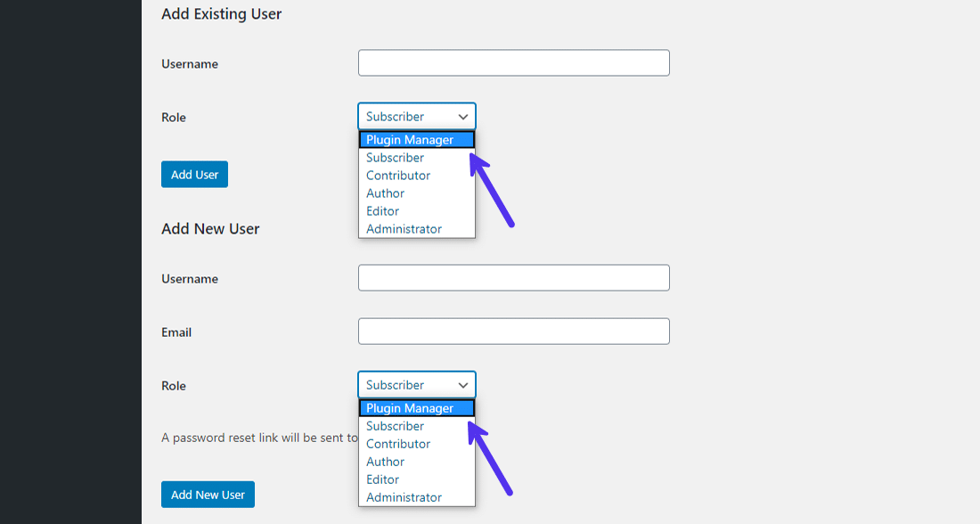The width and height of the screenshot is (980, 524).
Task: Choose "Administrator" from the lower Role list
Action: (403, 497)
